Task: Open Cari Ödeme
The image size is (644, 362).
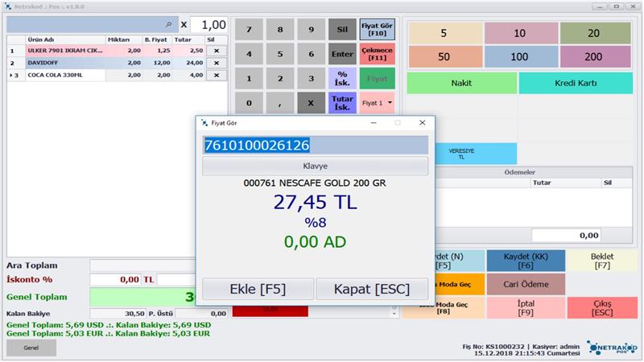Action: [x=526, y=285]
